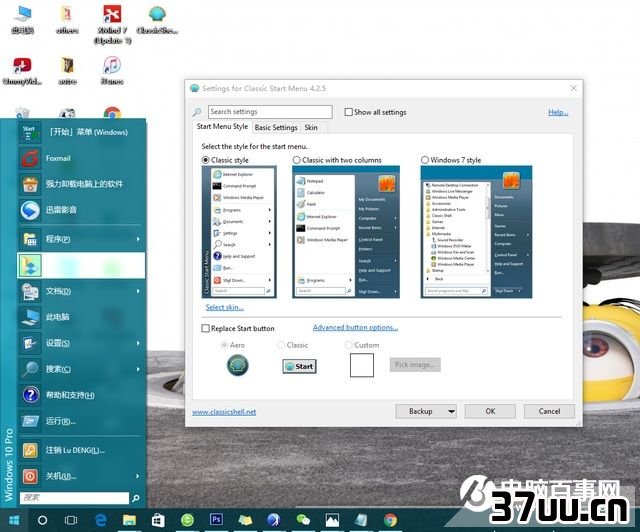Select Classic with two columns radio button
Viewport: 640px width, 532px height.
point(297,160)
